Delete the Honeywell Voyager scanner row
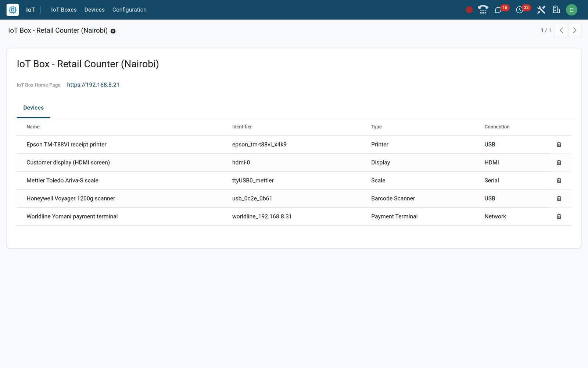This screenshot has height=368, width=588. (559, 199)
